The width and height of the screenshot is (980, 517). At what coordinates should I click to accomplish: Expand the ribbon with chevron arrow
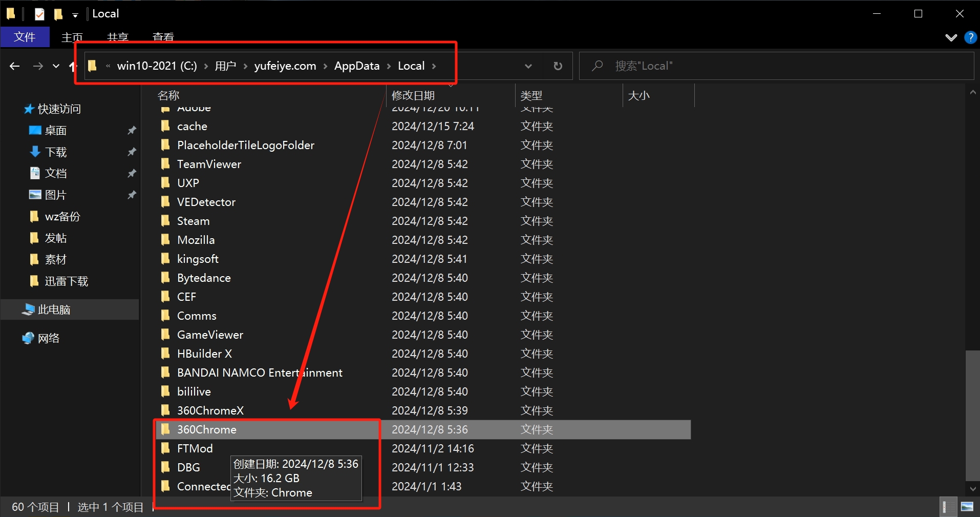951,37
